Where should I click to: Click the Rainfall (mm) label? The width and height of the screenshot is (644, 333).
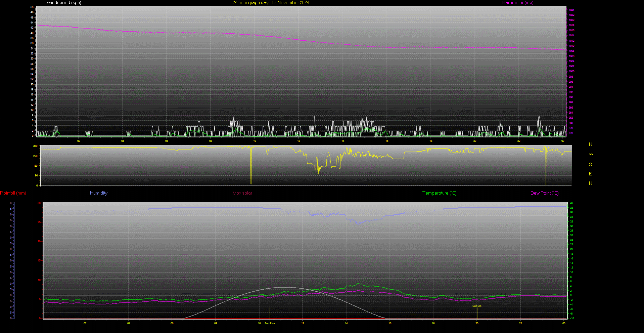[x=13, y=193]
